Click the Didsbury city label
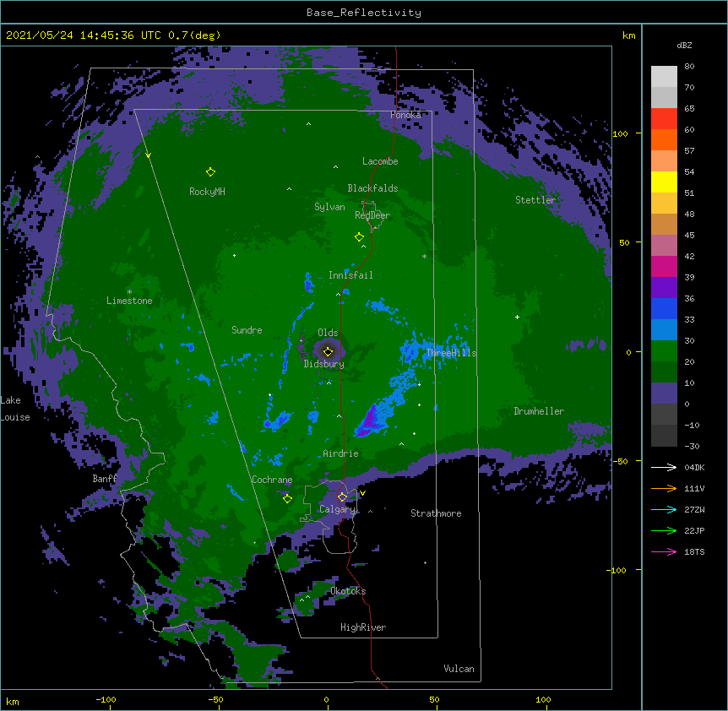This screenshot has width=728, height=711. coord(324,364)
